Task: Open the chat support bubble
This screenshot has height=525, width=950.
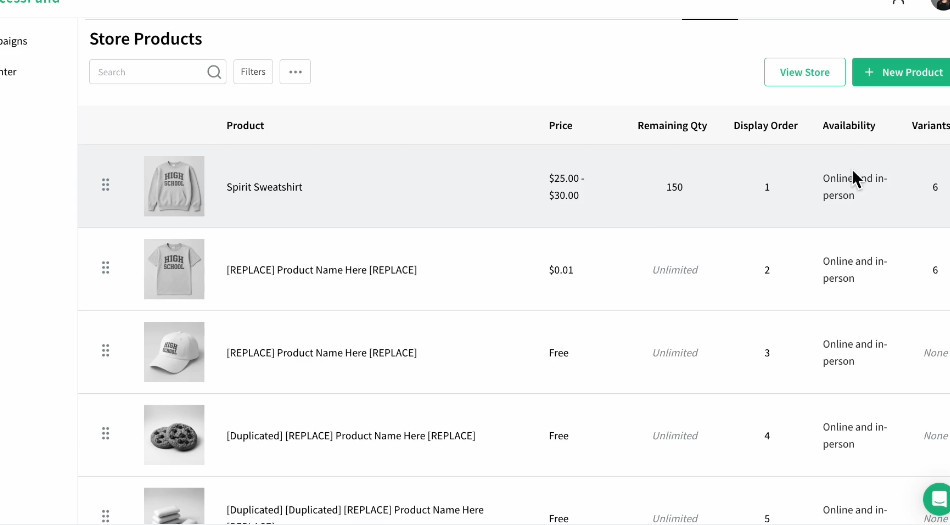Action: point(937,500)
